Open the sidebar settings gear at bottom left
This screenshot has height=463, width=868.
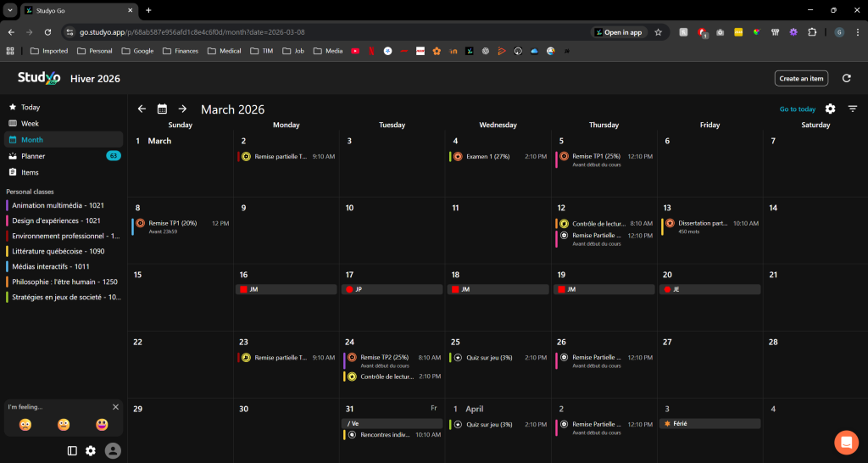[x=91, y=451]
